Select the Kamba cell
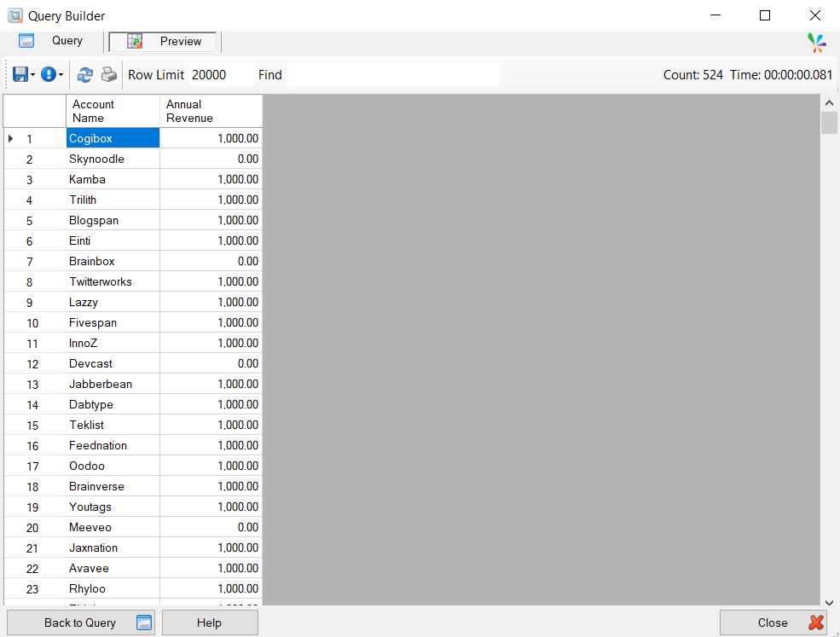 [113, 179]
